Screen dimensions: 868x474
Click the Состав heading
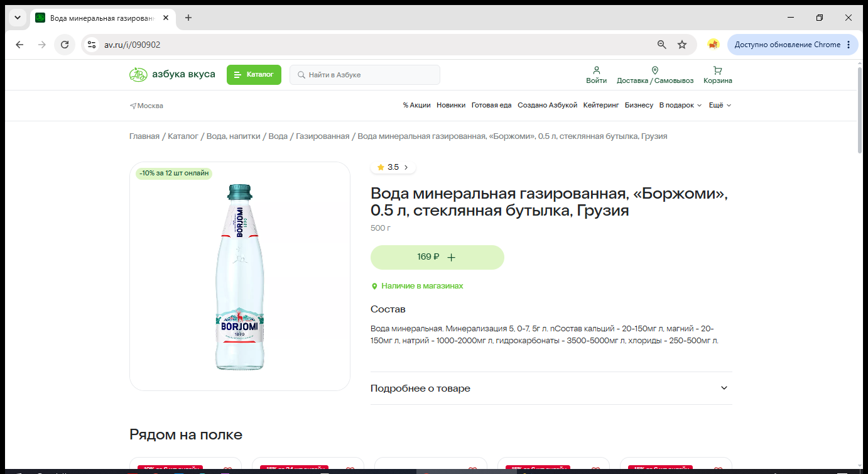(x=388, y=309)
